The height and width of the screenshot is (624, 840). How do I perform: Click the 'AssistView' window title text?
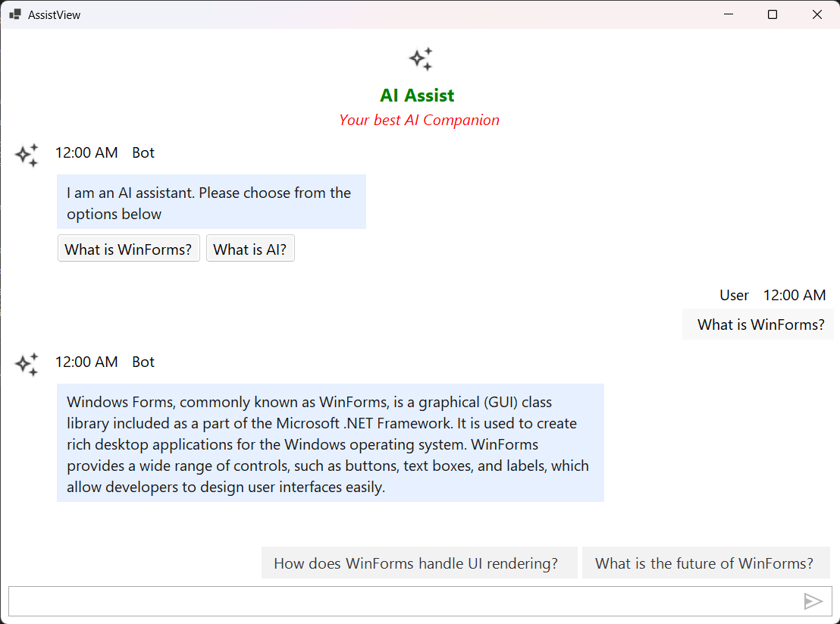[x=54, y=15]
